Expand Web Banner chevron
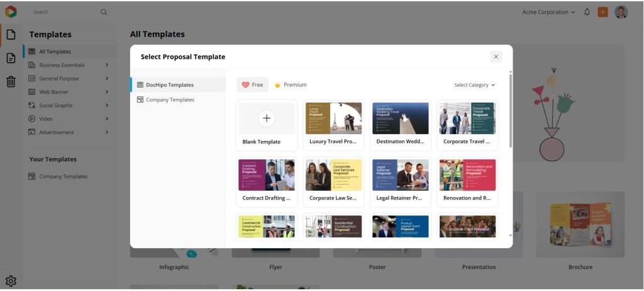The image size is (644, 291). (x=107, y=92)
